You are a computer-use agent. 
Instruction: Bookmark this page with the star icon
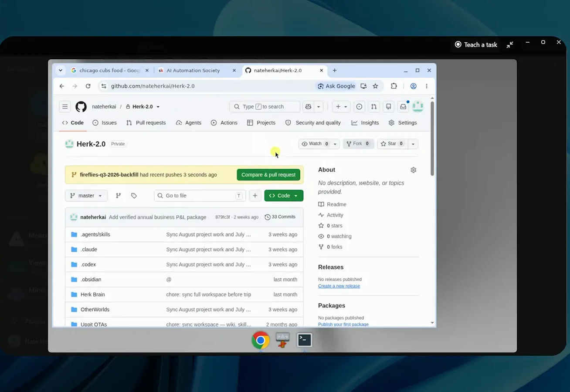click(375, 86)
